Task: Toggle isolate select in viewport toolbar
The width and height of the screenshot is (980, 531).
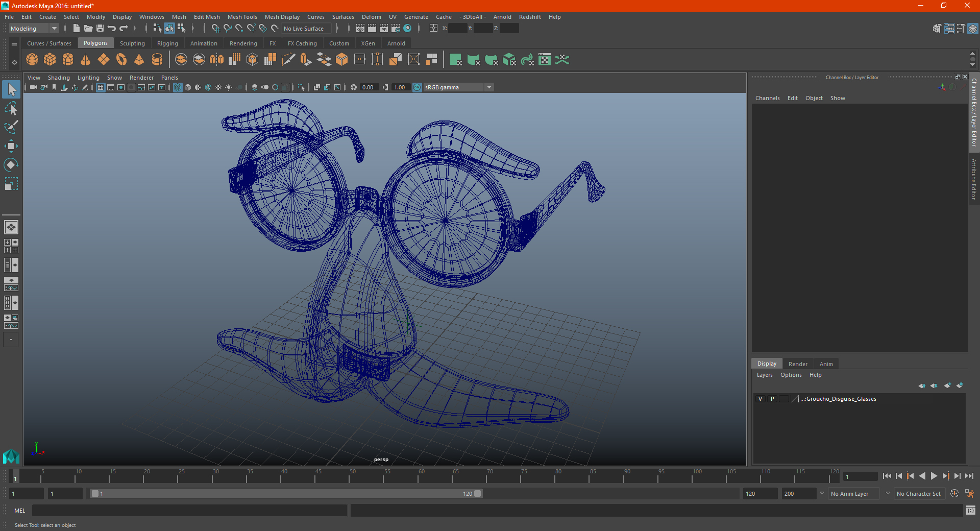Action: pyautogui.click(x=301, y=87)
